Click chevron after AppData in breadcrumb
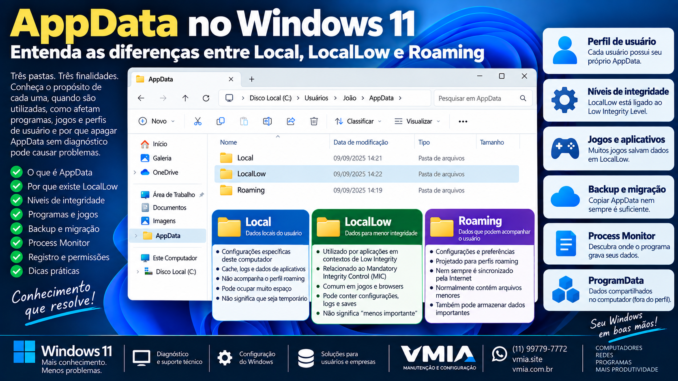Viewport: 678px width, 381px height. (400, 98)
